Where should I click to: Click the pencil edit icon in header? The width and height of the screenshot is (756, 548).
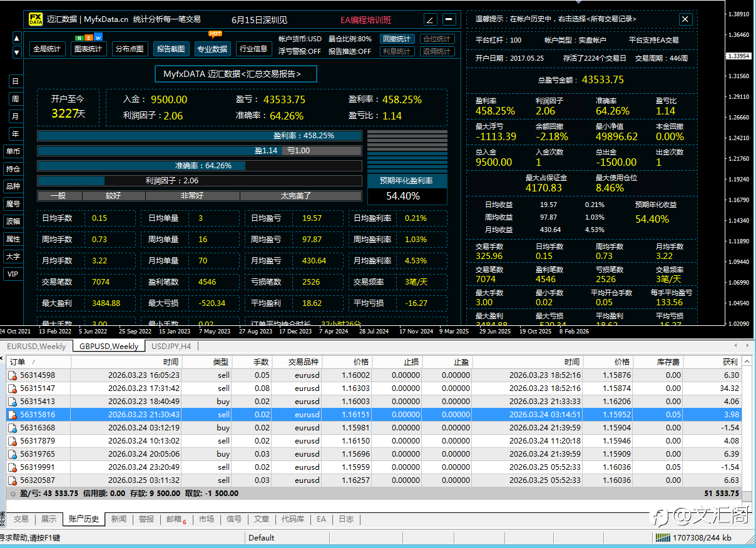tap(431, 19)
